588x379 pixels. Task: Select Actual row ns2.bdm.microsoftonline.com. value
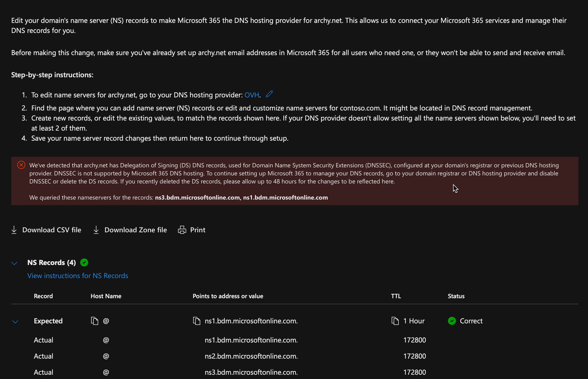[x=251, y=356]
